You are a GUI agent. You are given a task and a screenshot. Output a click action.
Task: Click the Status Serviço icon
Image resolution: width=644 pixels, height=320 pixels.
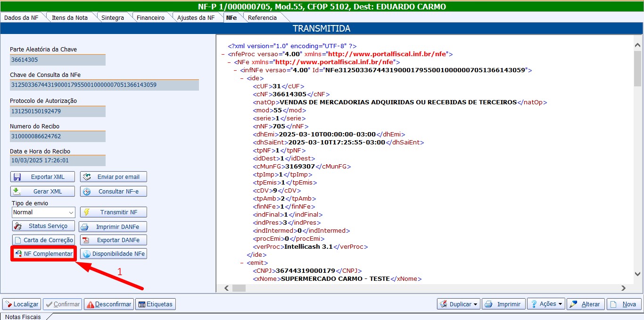coord(18,226)
